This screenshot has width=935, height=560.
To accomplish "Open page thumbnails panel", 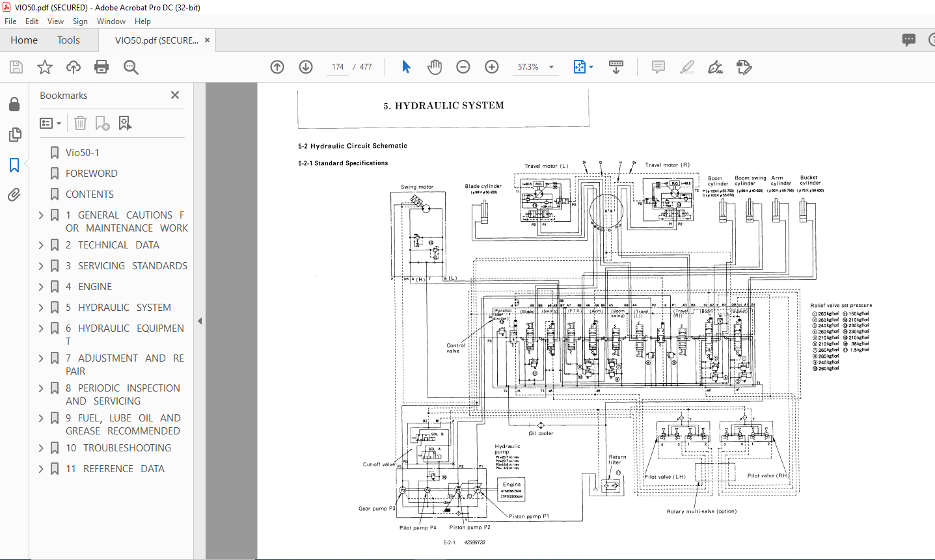I will click(x=14, y=135).
